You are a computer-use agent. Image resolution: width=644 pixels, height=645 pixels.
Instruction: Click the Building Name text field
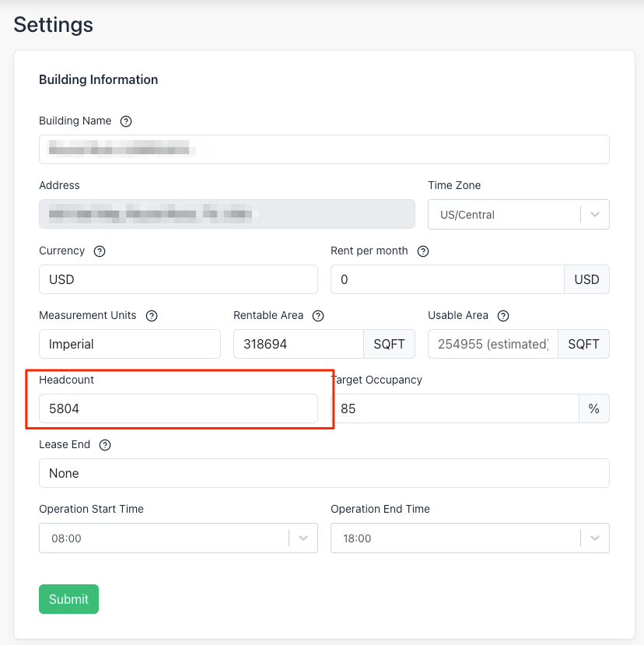[324, 149]
